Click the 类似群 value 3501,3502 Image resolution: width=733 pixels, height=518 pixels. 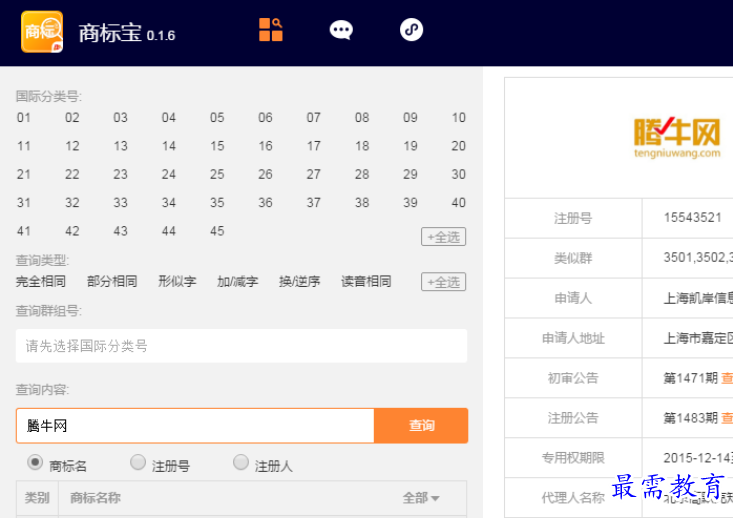tap(698, 258)
